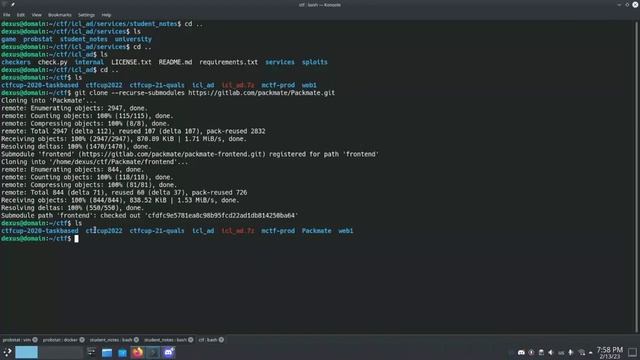Image resolution: width=640 pixels, height=360 pixels.
Task: Activate the Konsole terminal taskbar icon
Action: tap(153, 352)
